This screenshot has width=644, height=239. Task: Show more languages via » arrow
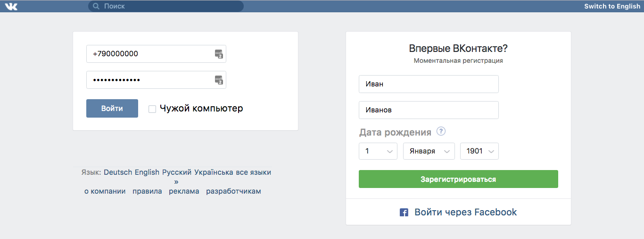click(176, 181)
